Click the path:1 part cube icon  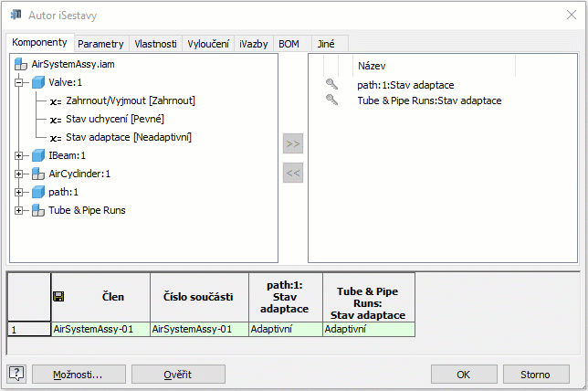click(38, 192)
